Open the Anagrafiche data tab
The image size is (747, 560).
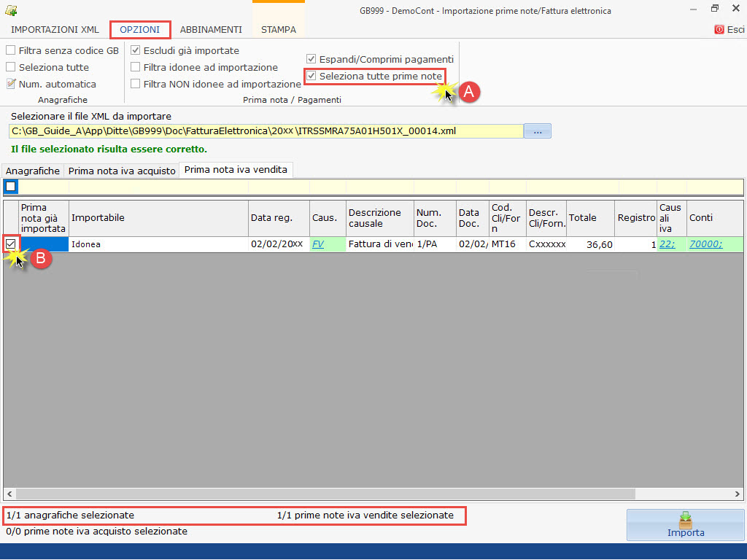click(33, 171)
